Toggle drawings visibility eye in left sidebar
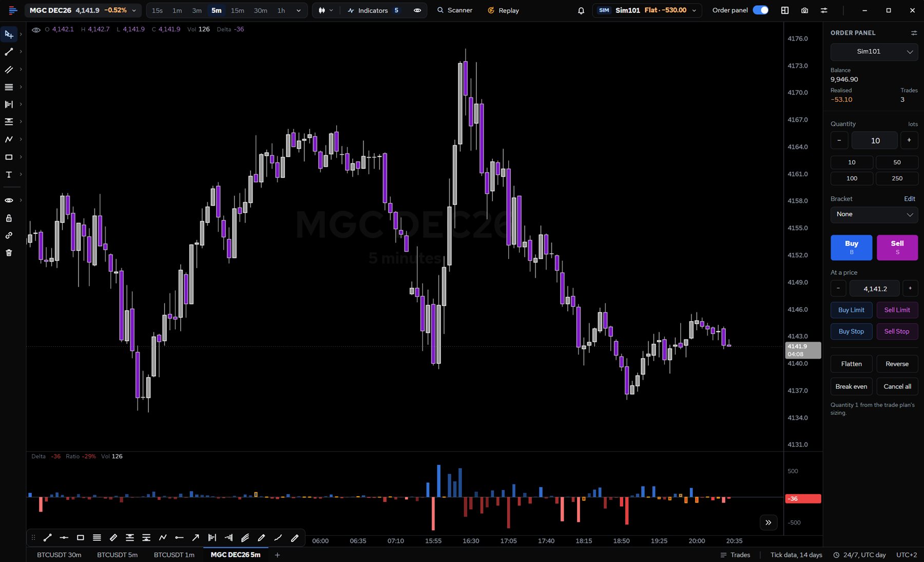 click(9, 200)
